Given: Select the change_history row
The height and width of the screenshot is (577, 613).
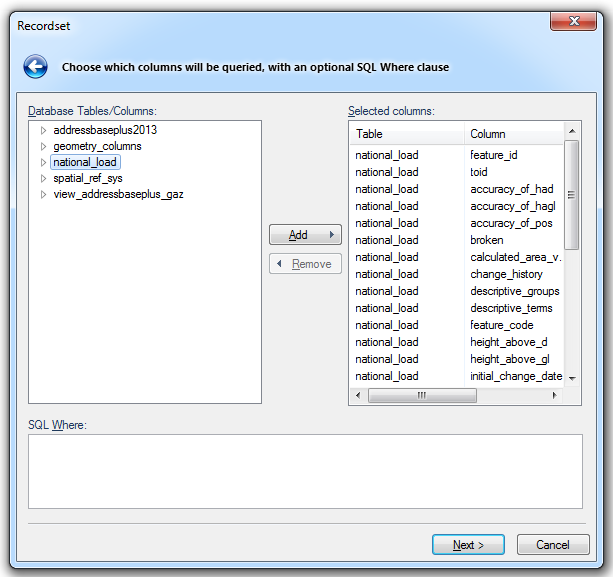Looking at the screenshot, I should tap(457, 274).
